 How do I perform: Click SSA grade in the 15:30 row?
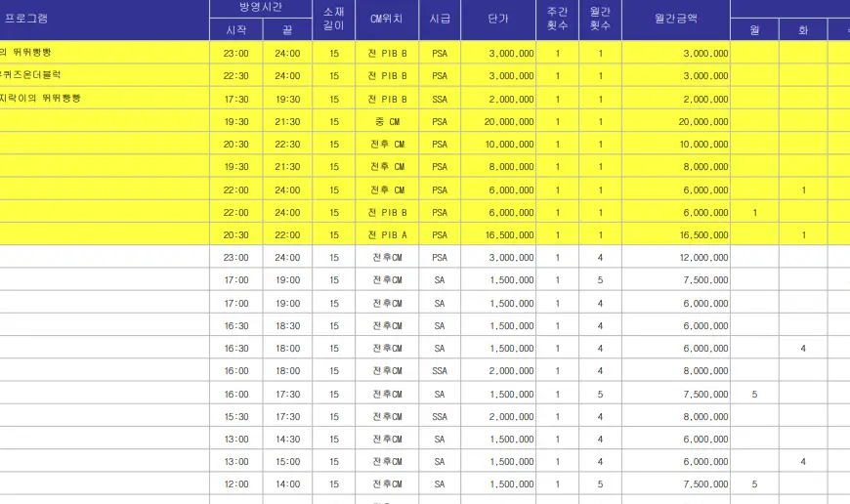coord(440,417)
